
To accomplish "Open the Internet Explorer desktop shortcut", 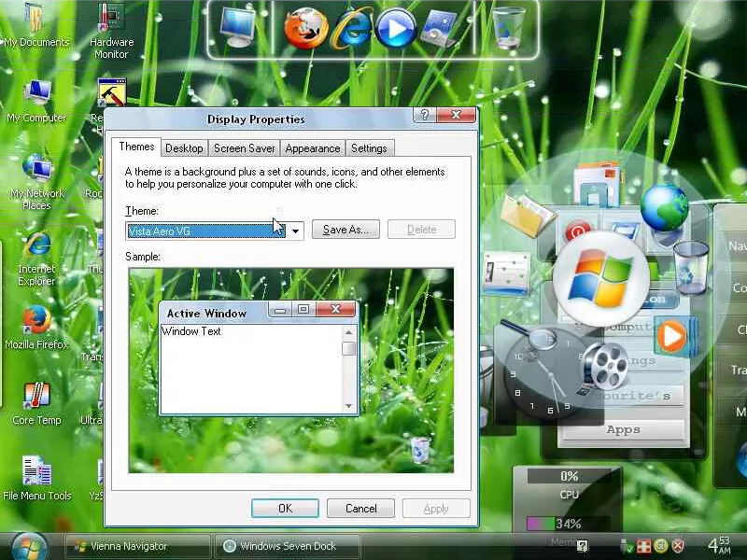I will pos(36,259).
